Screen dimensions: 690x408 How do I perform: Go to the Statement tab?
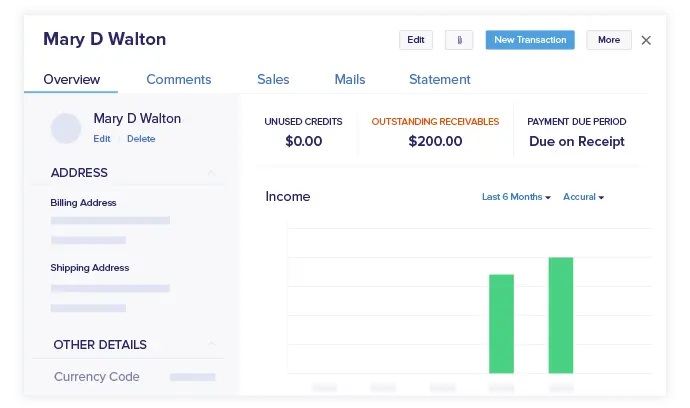(440, 79)
